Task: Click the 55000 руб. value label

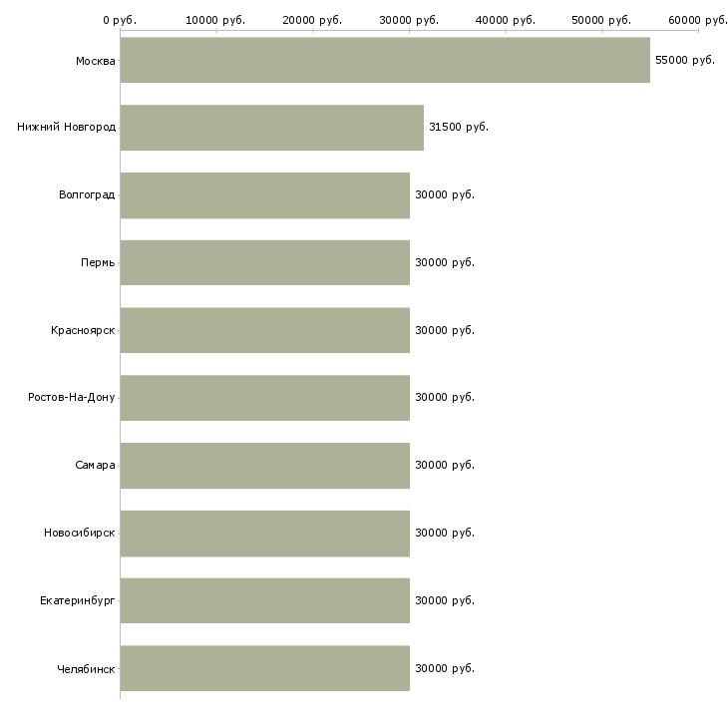Action: point(685,61)
